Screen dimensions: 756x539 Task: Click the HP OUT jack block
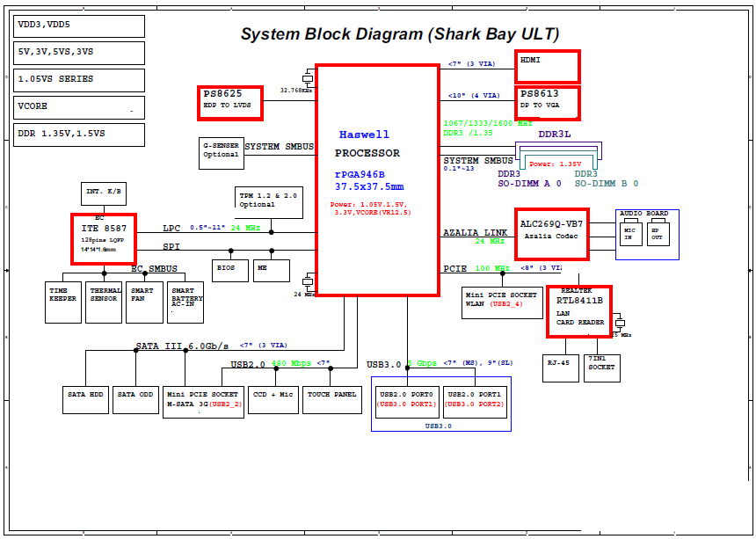click(x=658, y=234)
